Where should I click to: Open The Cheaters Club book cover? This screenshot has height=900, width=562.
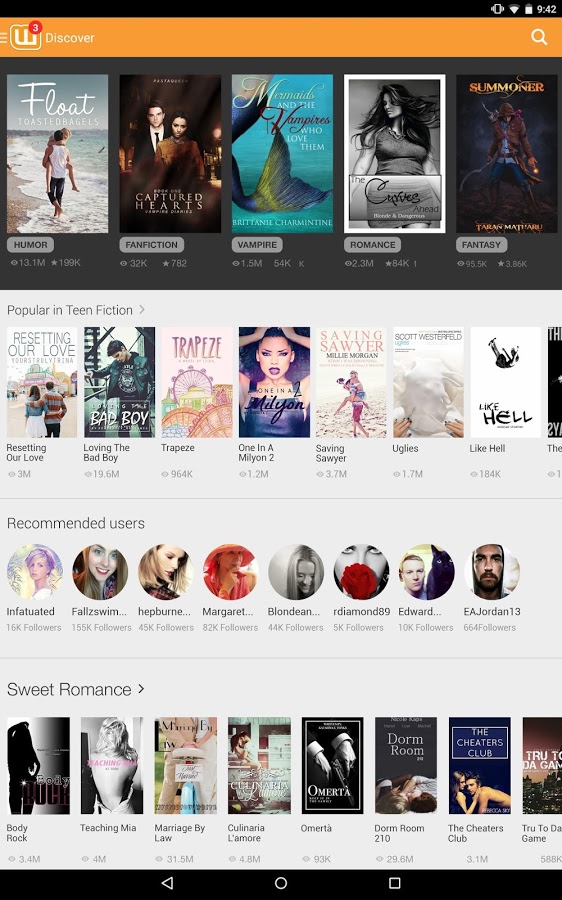pyautogui.click(x=479, y=765)
